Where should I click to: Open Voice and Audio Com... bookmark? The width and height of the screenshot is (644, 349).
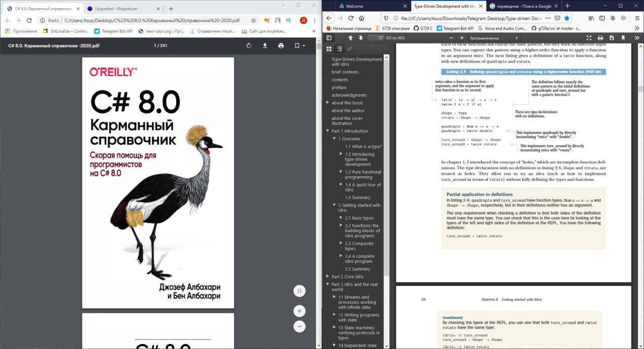point(502,28)
